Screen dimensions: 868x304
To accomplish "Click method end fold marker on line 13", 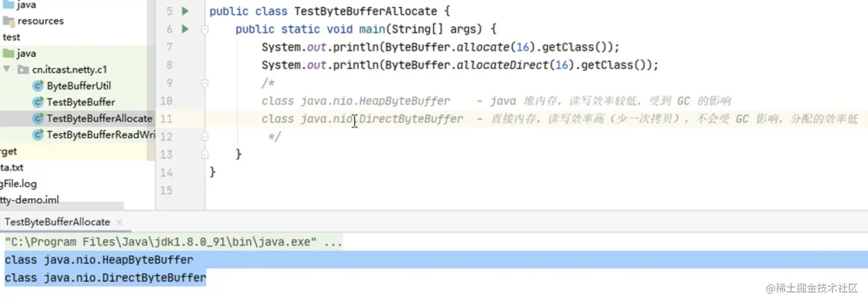I will (x=205, y=155).
